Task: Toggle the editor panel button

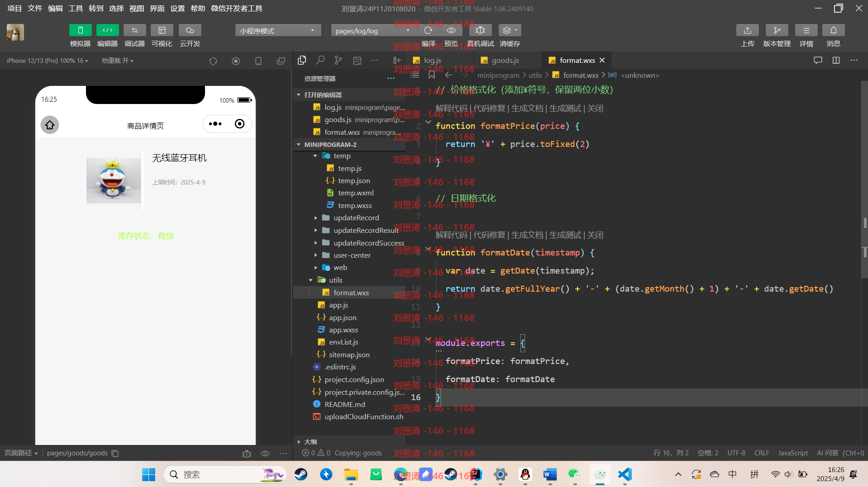Action: click(107, 30)
